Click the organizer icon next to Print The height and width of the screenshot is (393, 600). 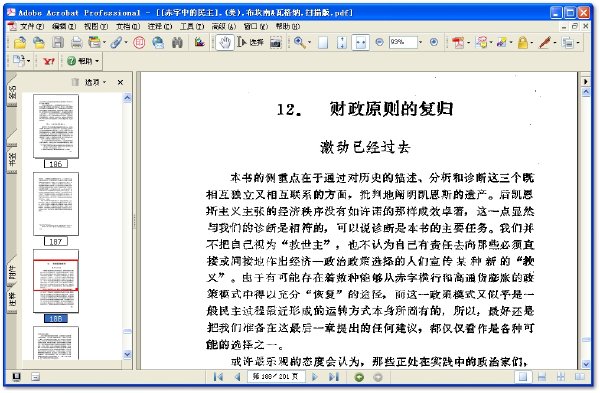[x=94, y=42]
